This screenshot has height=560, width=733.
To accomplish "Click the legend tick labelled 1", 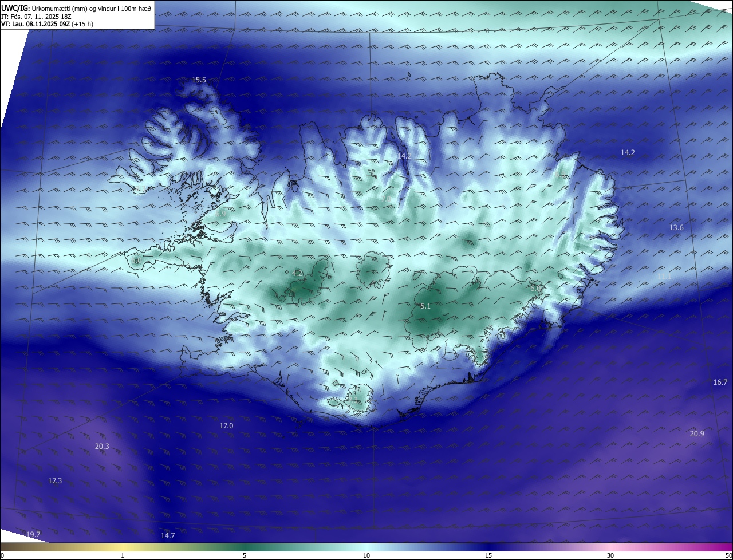I will point(123,555).
